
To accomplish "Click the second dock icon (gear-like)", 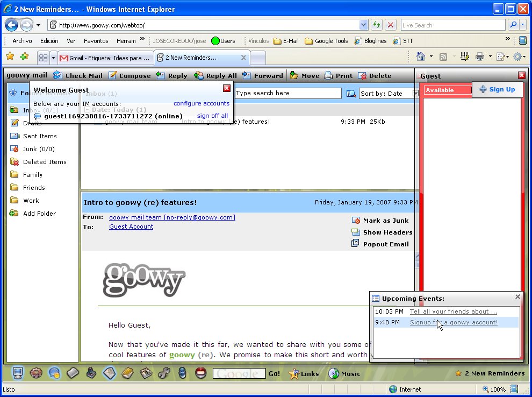I will pyautogui.click(x=36, y=373).
